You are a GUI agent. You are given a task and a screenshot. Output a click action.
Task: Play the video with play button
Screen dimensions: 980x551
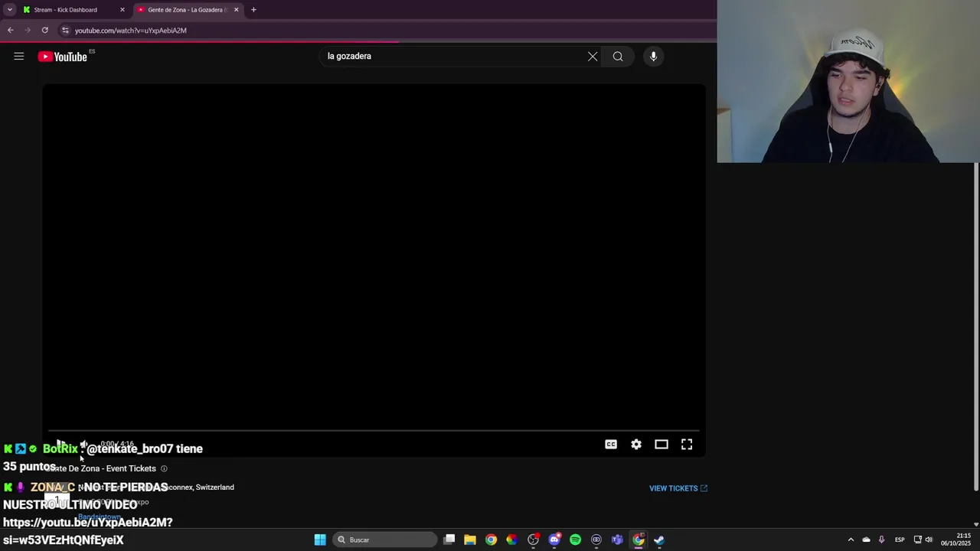(x=60, y=444)
